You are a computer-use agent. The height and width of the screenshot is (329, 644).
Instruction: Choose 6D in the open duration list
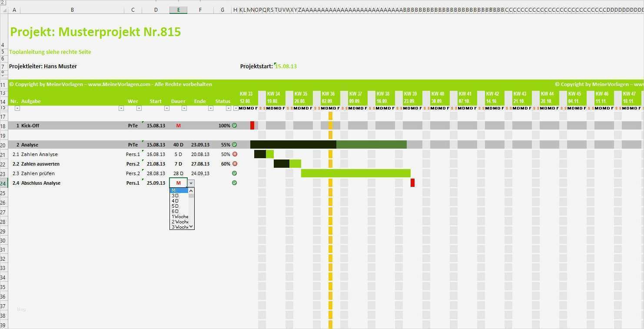pyautogui.click(x=175, y=211)
